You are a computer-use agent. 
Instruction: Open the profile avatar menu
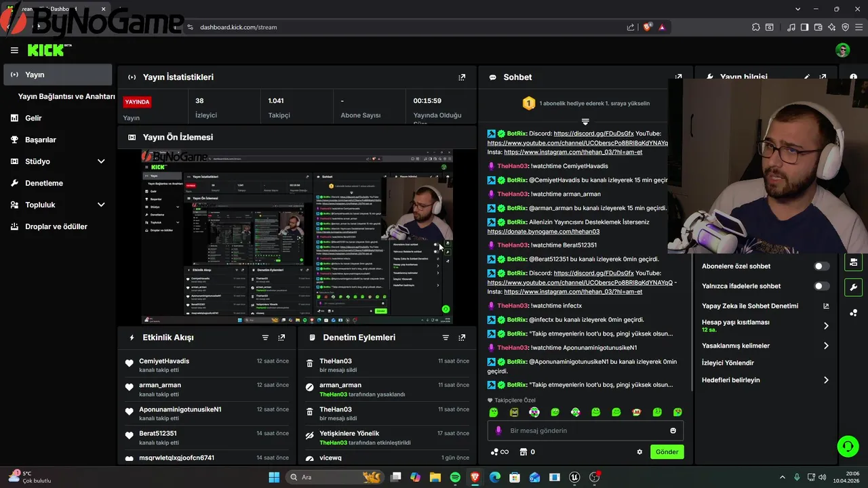pos(843,50)
